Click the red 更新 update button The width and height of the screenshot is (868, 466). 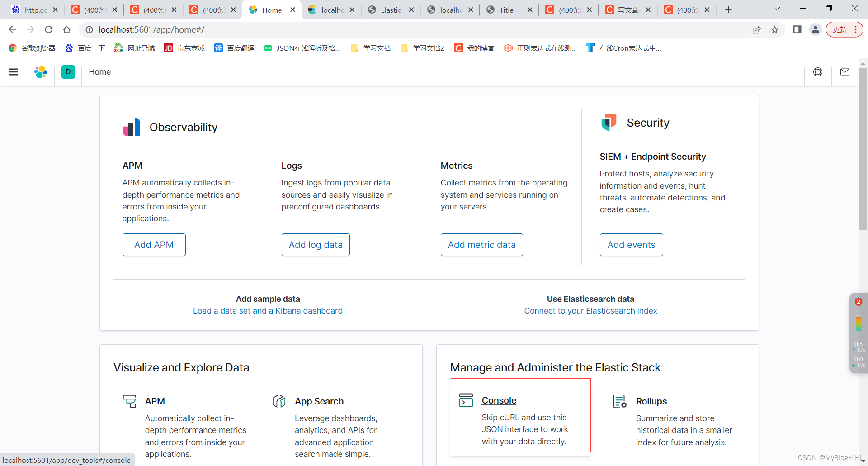tap(844, 29)
